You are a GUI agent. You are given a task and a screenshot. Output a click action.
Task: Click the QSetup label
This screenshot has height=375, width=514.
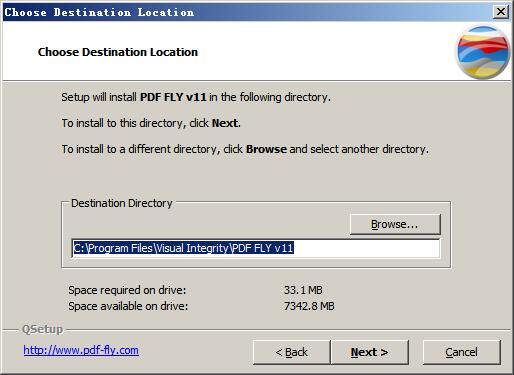[x=42, y=329]
